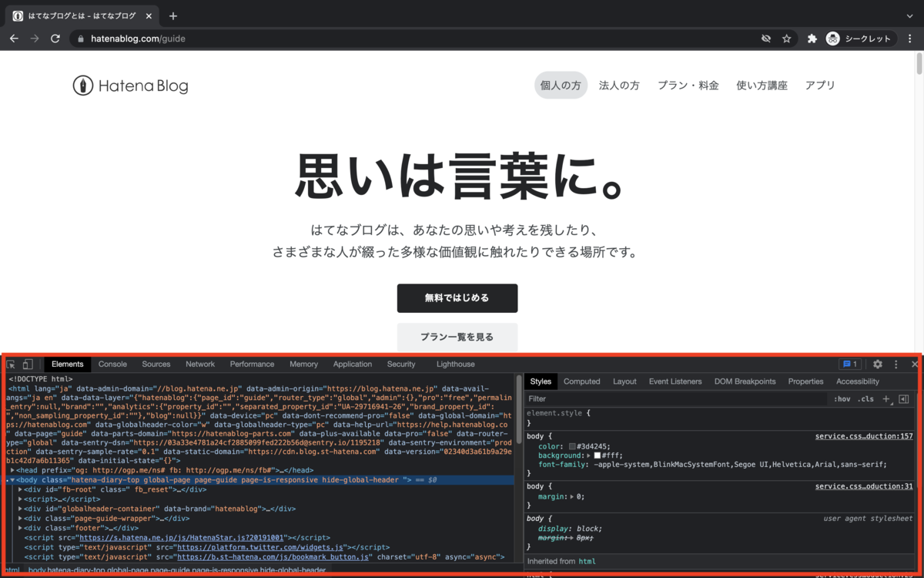Reload the page with refresh icon
Screen dimensions: 924x578
[55, 39]
